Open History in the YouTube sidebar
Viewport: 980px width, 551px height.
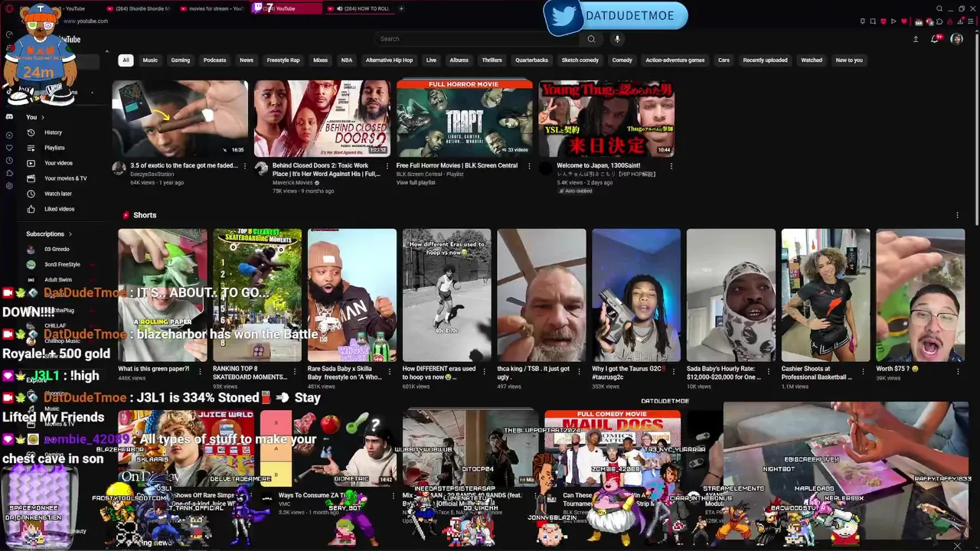tap(53, 132)
